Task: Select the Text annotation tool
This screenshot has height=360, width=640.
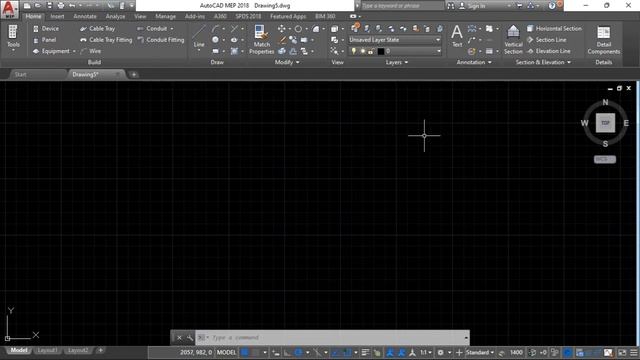Action: [457, 36]
